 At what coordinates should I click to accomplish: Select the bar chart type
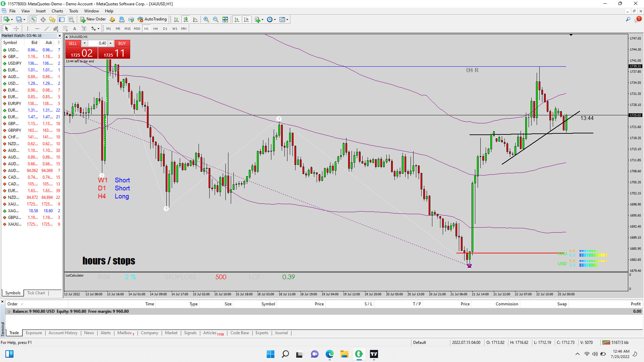pos(176,19)
